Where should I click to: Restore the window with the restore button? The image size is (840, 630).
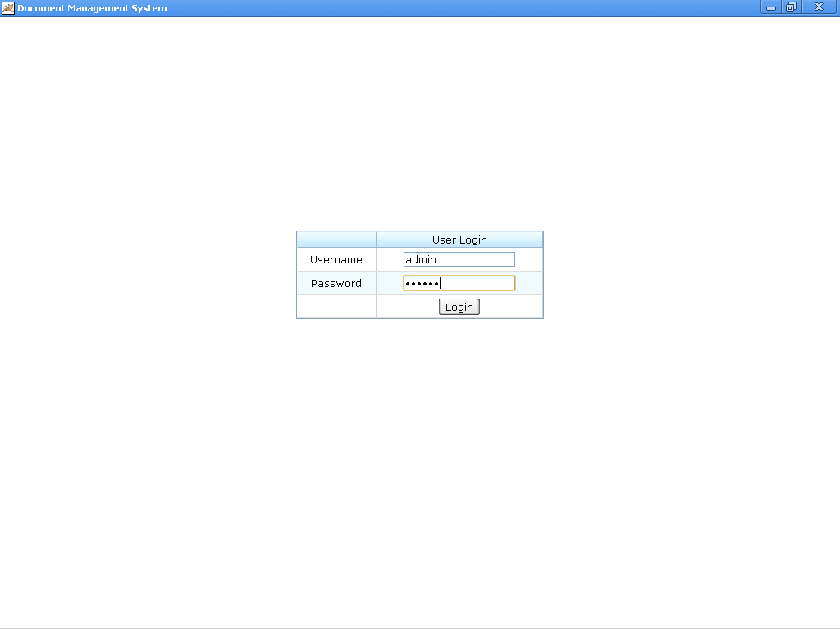[x=791, y=7]
